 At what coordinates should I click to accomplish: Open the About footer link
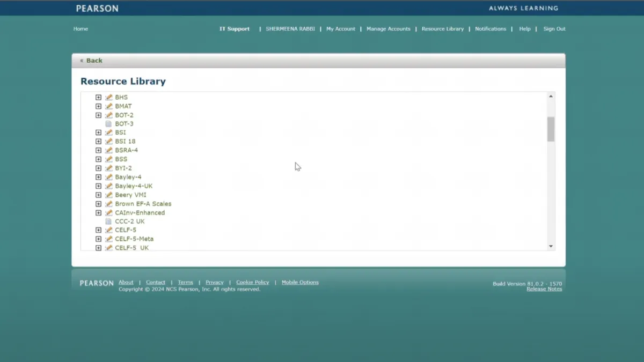pyautogui.click(x=126, y=283)
